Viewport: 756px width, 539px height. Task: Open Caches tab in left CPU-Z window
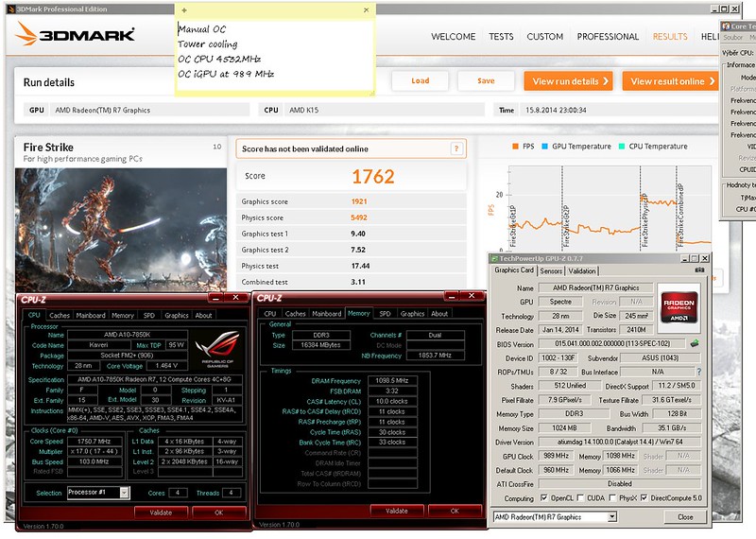(60, 315)
